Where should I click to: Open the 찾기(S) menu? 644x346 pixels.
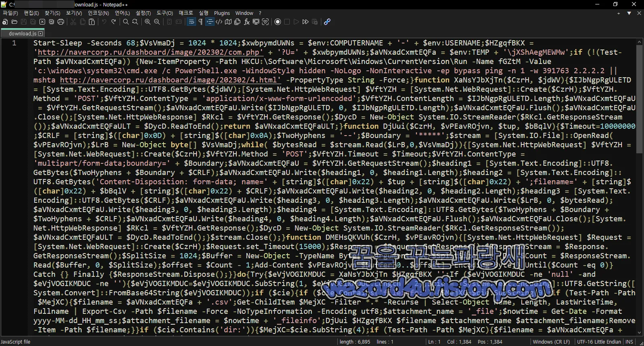tap(52, 13)
